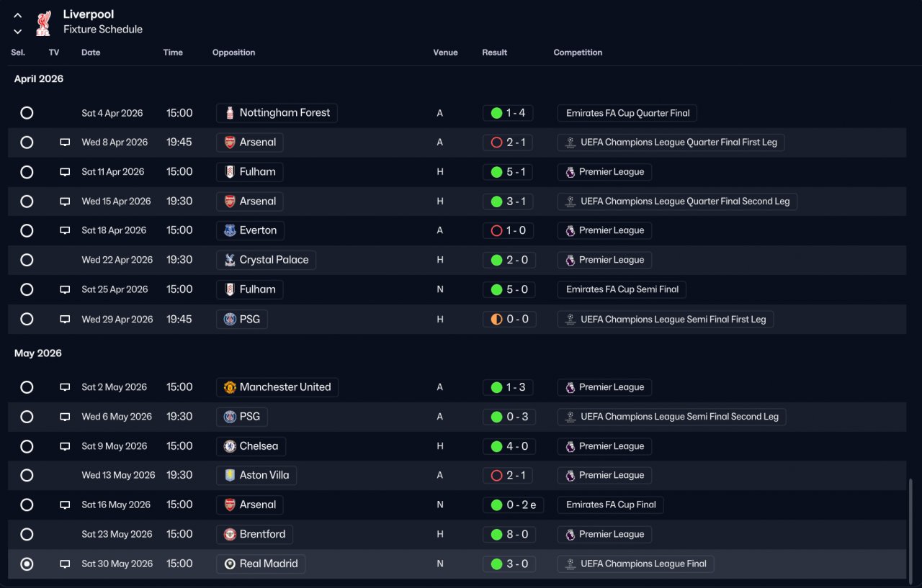Click the Liverpool club crest icon
922x588 pixels.
[x=44, y=22]
